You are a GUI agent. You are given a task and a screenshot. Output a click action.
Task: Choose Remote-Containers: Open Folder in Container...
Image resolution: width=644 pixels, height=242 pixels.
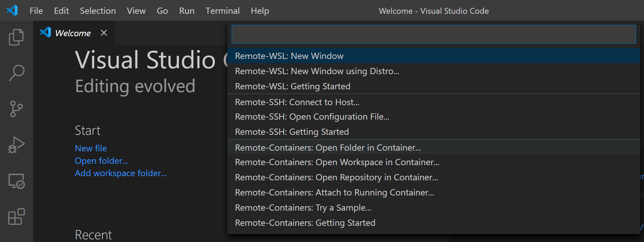coord(433,148)
